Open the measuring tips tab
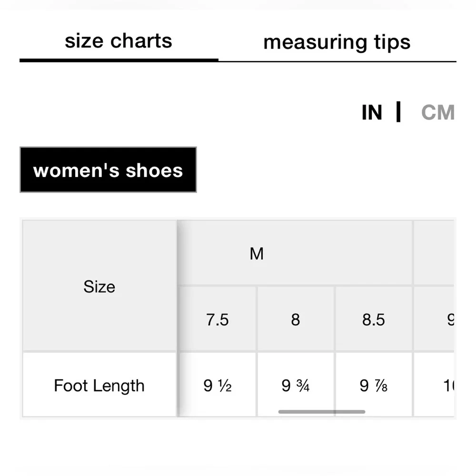Screen dimensions: 476x476 point(337,42)
